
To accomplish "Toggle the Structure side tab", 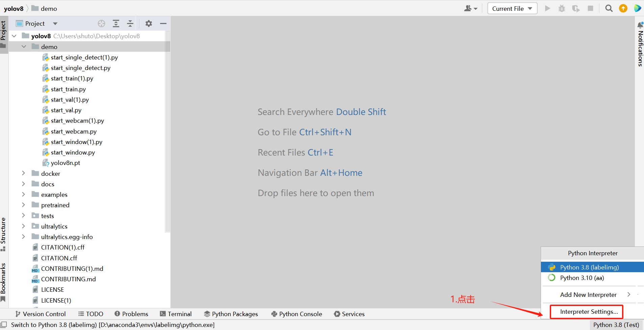I will (3, 234).
